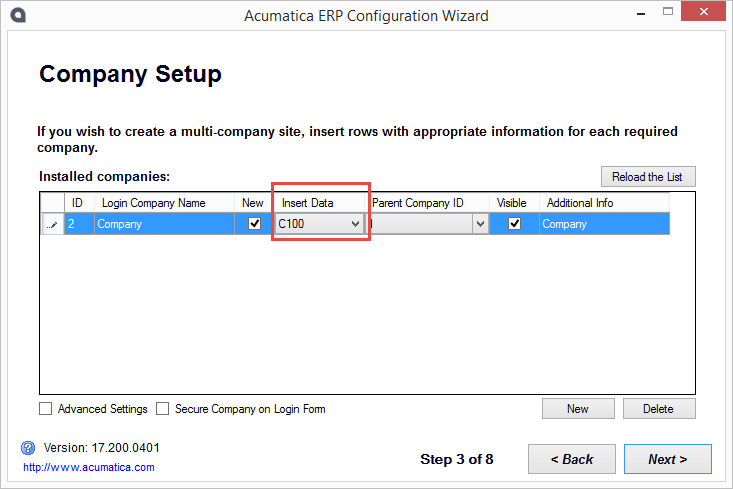The width and height of the screenshot is (733, 489).
Task: Click the Acumatica logo icon in title bar
Action: pyautogui.click(x=18, y=15)
